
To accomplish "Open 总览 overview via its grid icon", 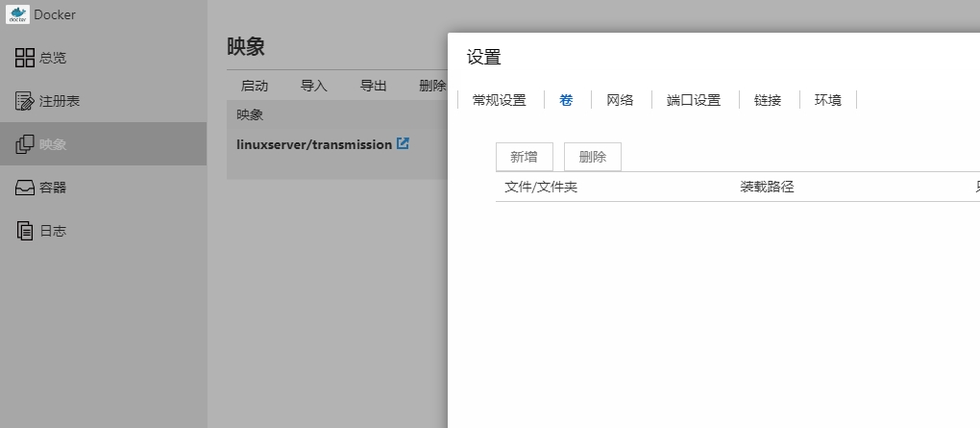I will coord(25,58).
